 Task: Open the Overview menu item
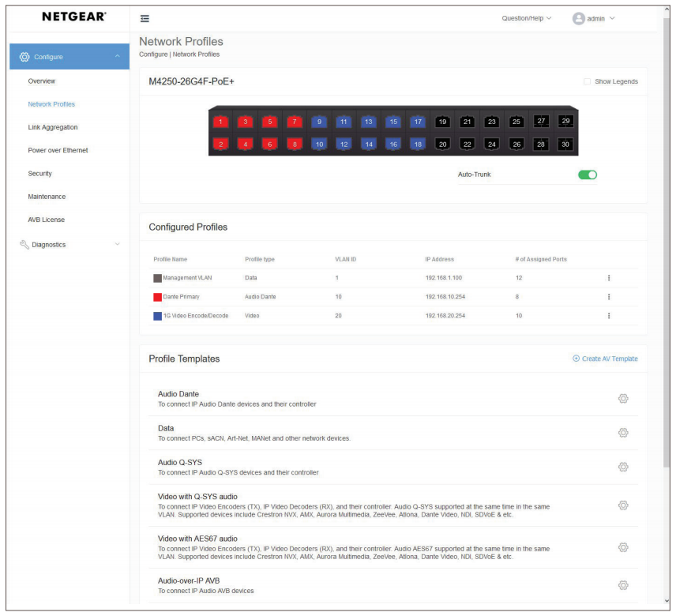coord(41,81)
